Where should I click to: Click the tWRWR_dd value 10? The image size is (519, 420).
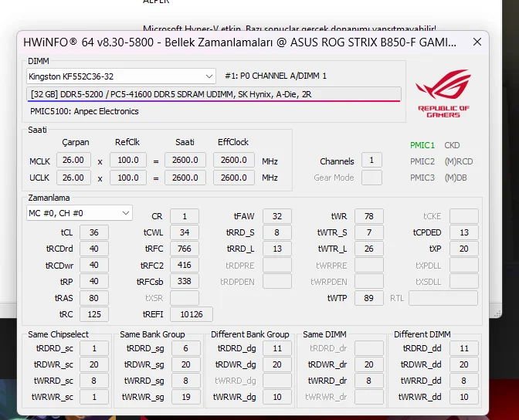464,397
